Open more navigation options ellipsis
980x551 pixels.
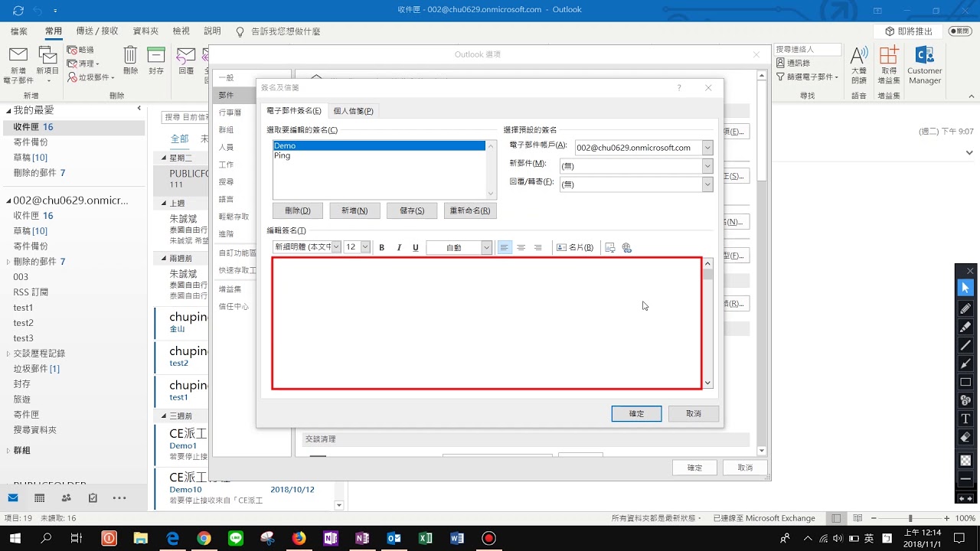[119, 497]
